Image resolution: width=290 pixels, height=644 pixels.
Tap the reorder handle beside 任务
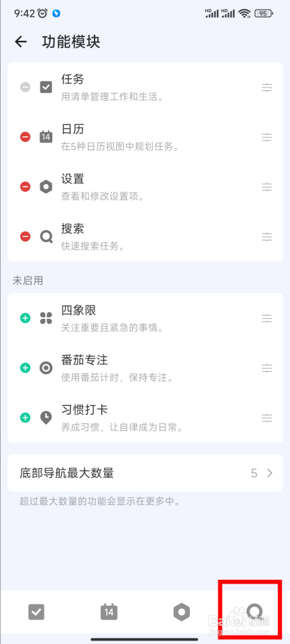[267, 88]
